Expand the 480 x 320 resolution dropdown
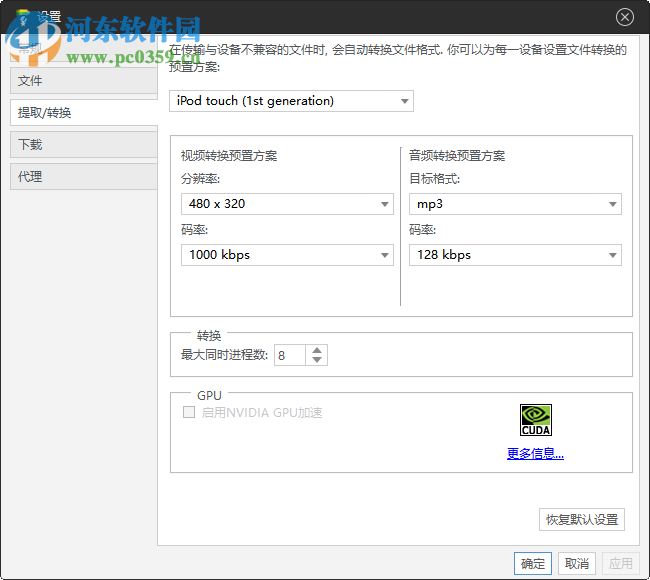Viewport: 650px width, 580px height. [x=287, y=204]
